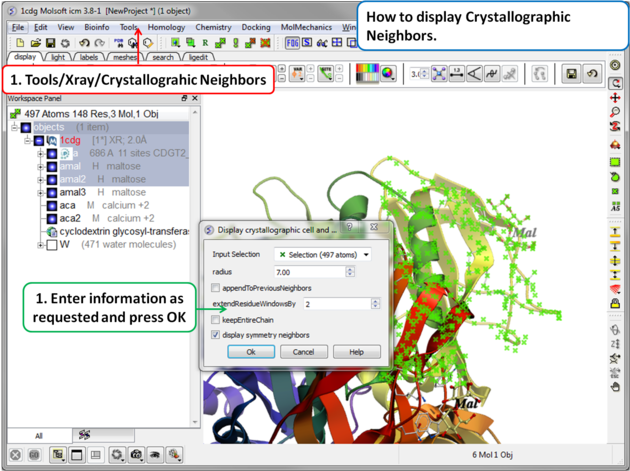Click the 1cdg molecule object icon
This screenshot has width=630, height=471.
pyautogui.click(x=52, y=141)
